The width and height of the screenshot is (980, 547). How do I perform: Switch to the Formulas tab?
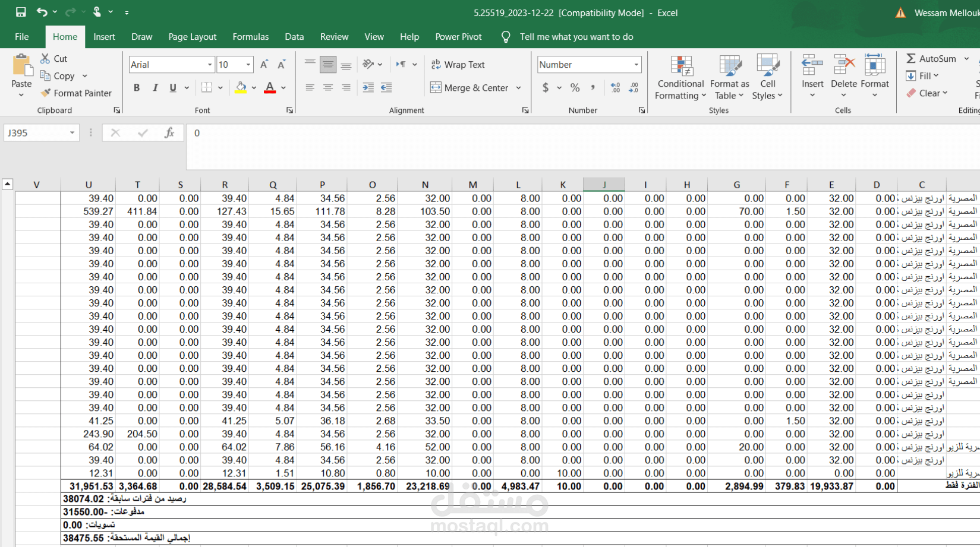tap(250, 36)
